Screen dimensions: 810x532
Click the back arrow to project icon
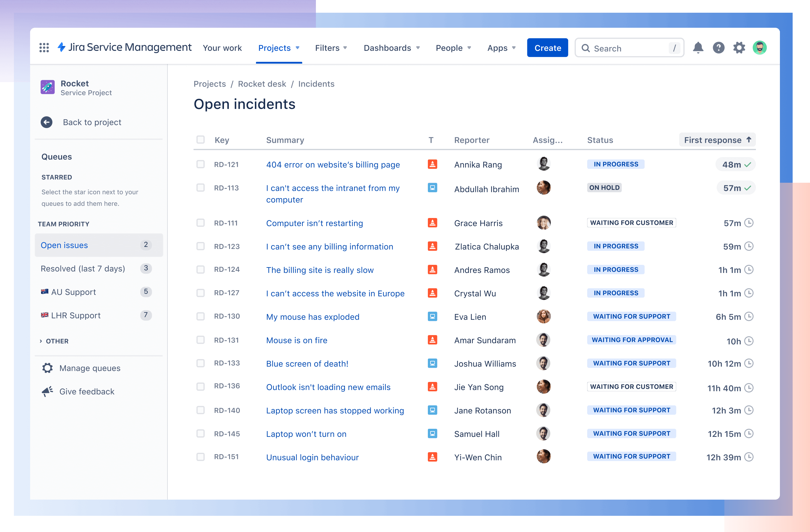coord(47,122)
